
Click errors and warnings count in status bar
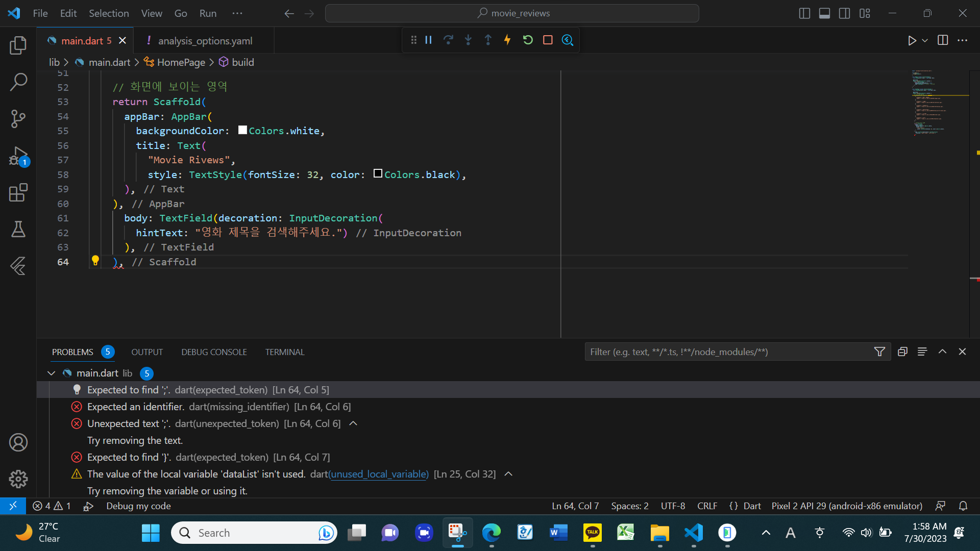pos(52,506)
